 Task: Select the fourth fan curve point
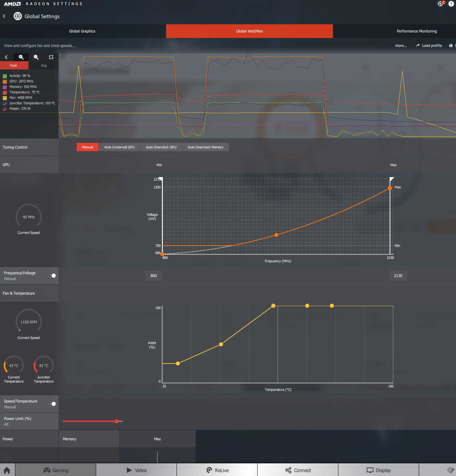pyautogui.click(x=307, y=306)
